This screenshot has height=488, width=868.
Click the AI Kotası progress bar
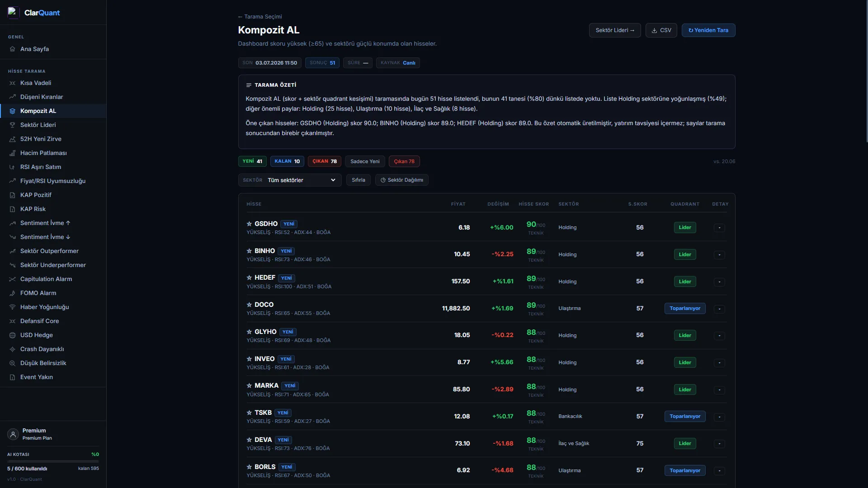click(53, 461)
